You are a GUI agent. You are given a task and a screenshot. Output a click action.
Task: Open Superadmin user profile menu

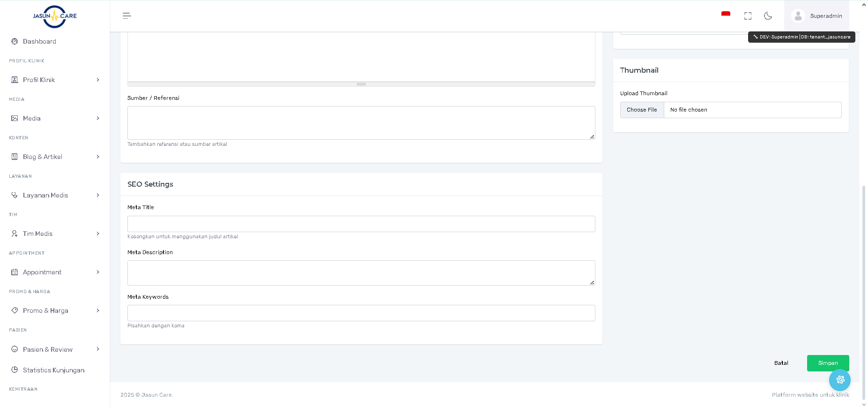pyautogui.click(x=816, y=16)
